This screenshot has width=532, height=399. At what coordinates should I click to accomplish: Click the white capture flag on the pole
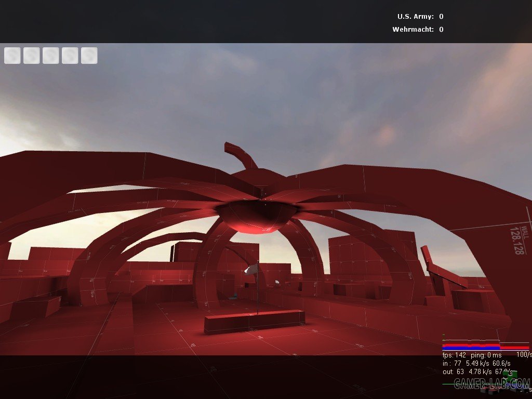251,269
